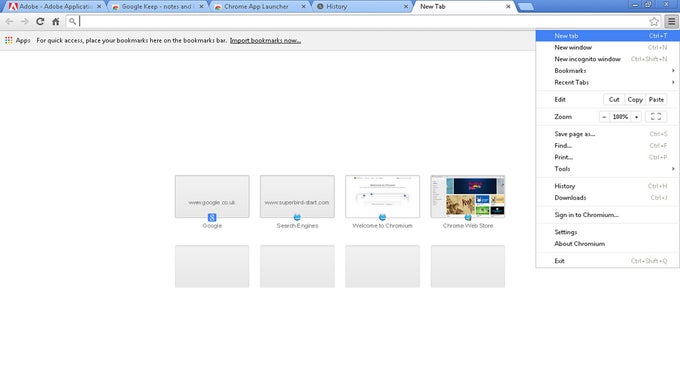Image resolution: width=680 pixels, height=383 pixels.
Task: Click the forward navigation arrow
Action: point(25,21)
